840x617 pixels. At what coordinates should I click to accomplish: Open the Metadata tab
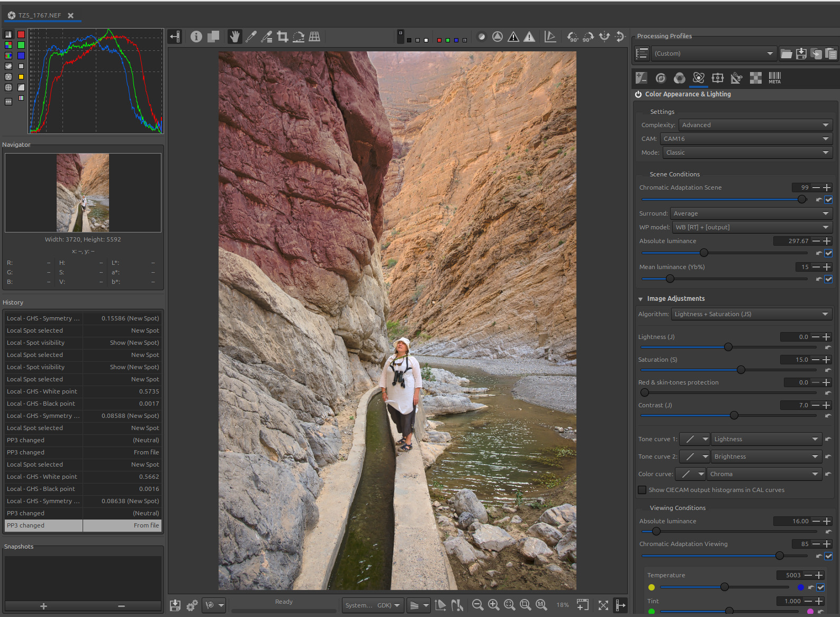774,78
